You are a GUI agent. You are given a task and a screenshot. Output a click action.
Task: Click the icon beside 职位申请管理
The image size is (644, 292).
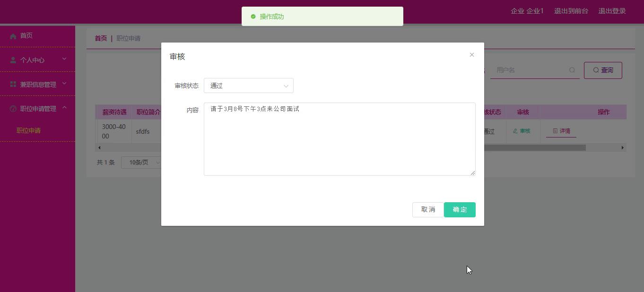point(13,109)
